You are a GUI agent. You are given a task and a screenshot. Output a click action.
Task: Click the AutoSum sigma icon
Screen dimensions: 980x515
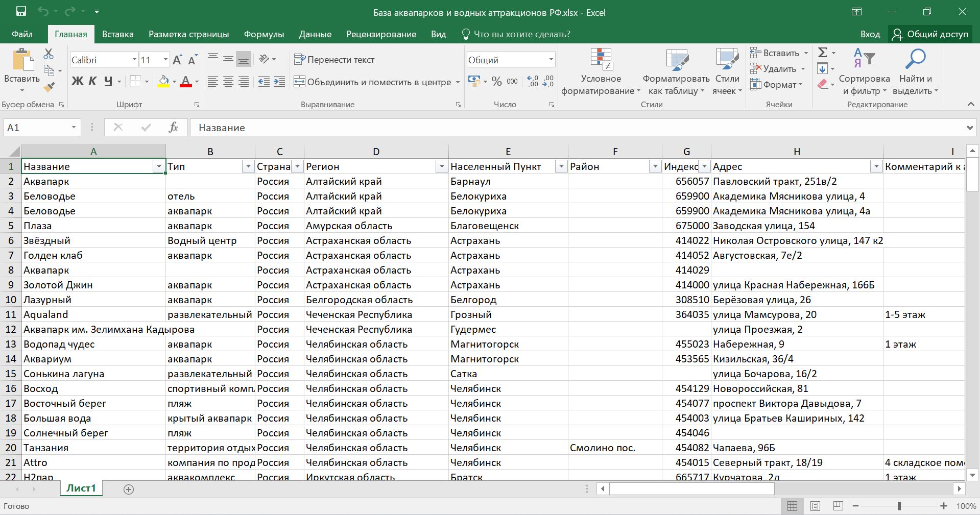point(823,53)
